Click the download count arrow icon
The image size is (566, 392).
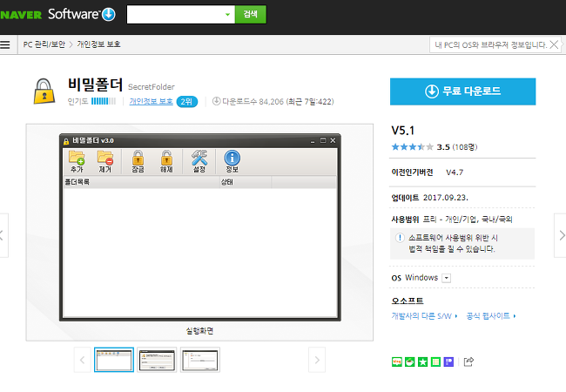pos(216,101)
